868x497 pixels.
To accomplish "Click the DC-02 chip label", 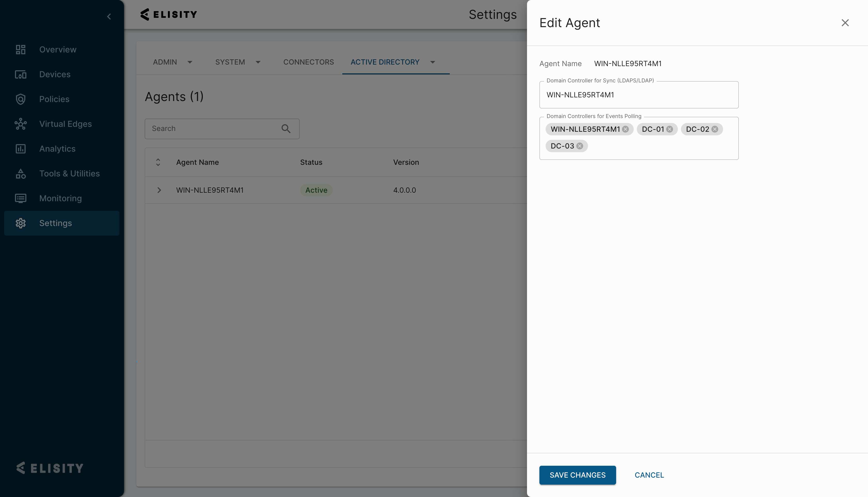I will 697,129.
